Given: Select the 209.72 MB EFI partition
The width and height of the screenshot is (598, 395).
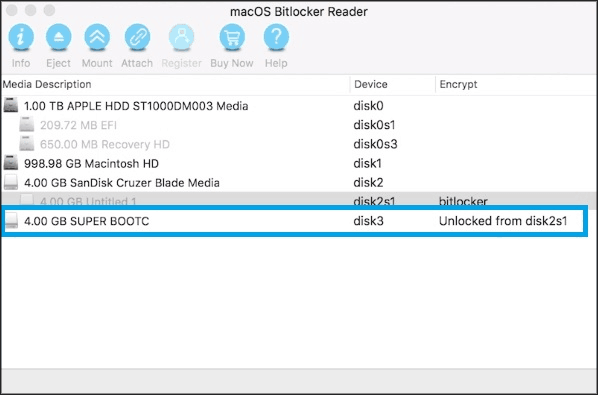Looking at the screenshot, I should point(78,125).
